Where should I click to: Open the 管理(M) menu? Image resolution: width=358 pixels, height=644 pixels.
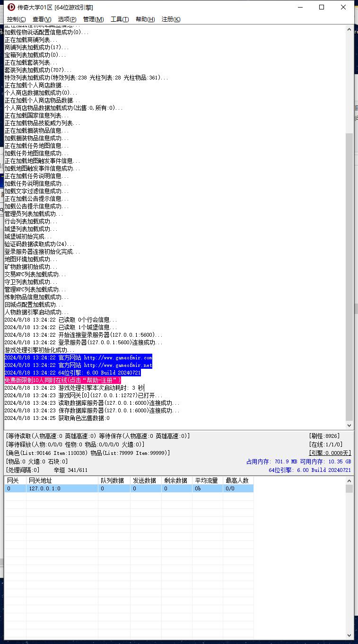pyautogui.click(x=93, y=19)
